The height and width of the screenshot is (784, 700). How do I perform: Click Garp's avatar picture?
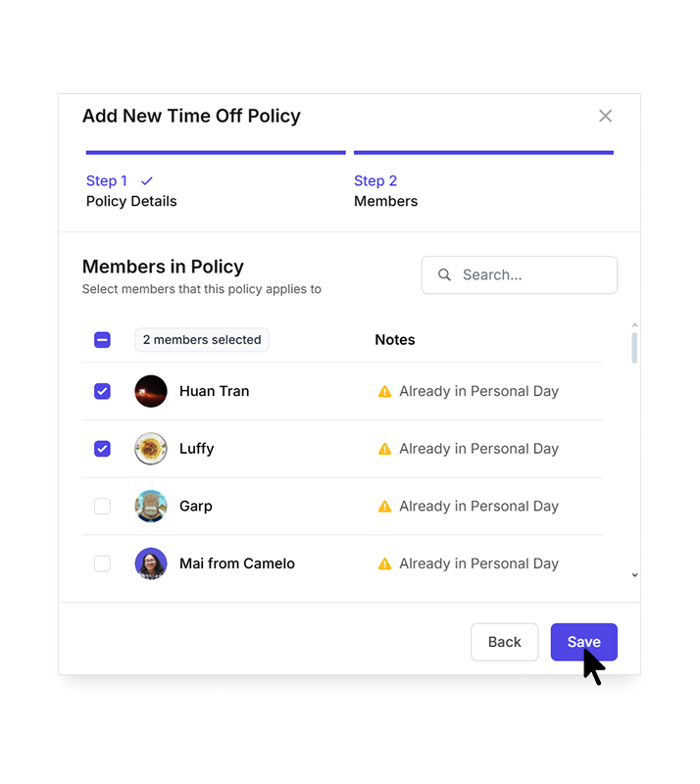tap(151, 507)
